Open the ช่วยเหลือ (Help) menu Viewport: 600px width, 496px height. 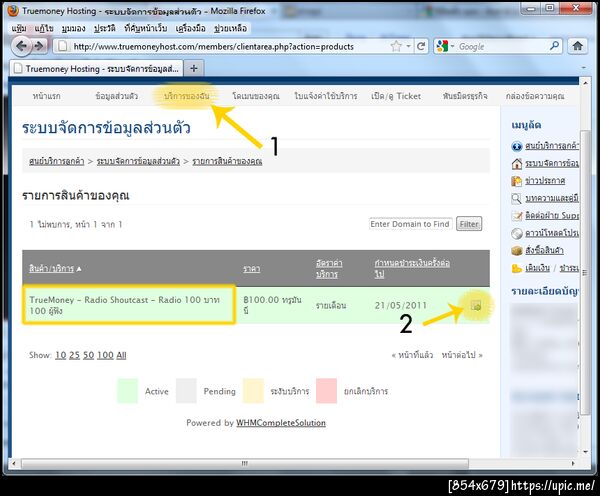(230, 28)
